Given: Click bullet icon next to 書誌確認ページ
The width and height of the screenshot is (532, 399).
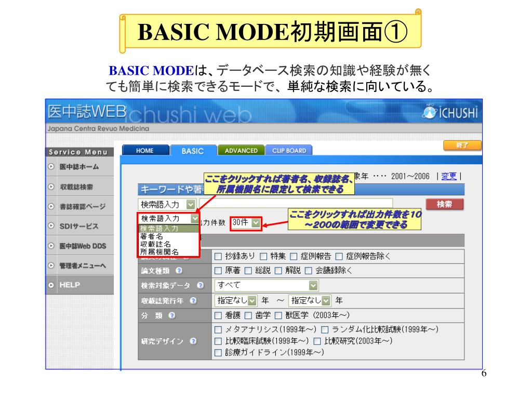Looking at the screenshot, I should [x=51, y=206].
